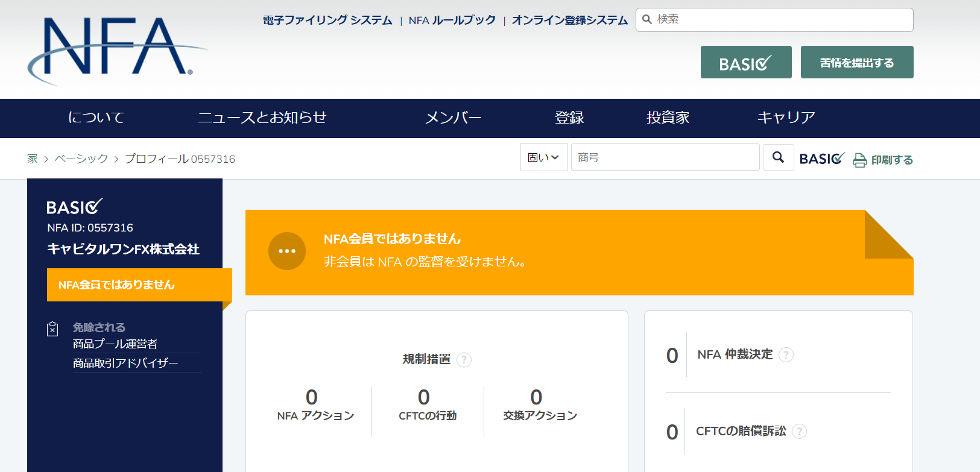The height and width of the screenshot is (472, 980).
Task: Click the printer icon
Action: [859, 160]
